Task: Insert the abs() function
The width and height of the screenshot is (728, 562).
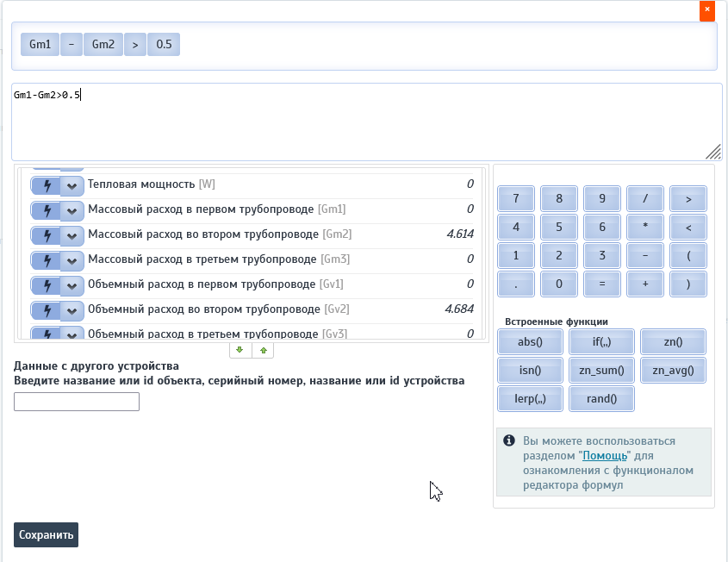Action: point(530,341)
